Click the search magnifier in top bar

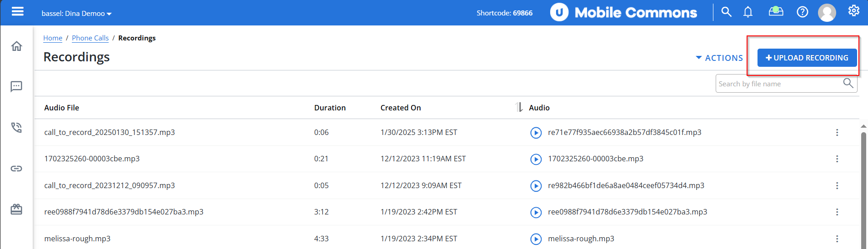(727, 12)
